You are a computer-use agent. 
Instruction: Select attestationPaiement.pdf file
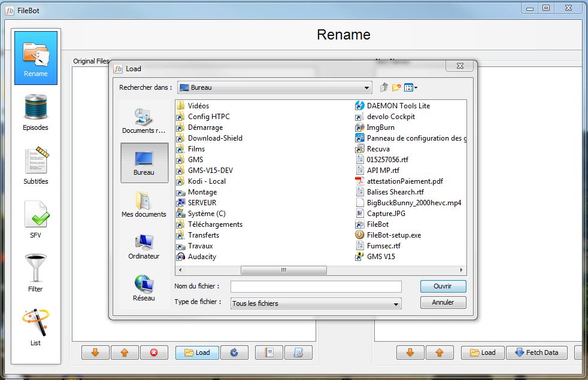tap(399, 181)
